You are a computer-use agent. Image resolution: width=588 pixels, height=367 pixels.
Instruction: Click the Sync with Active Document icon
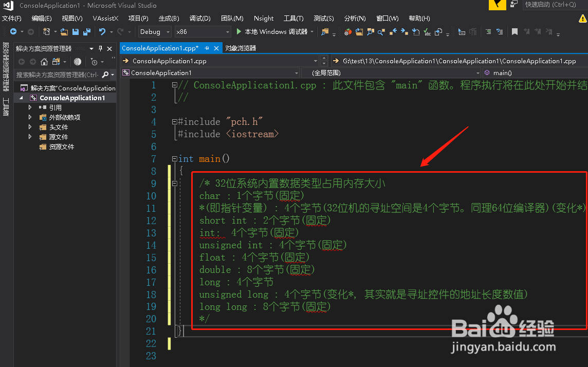click(x=56, y=62)
